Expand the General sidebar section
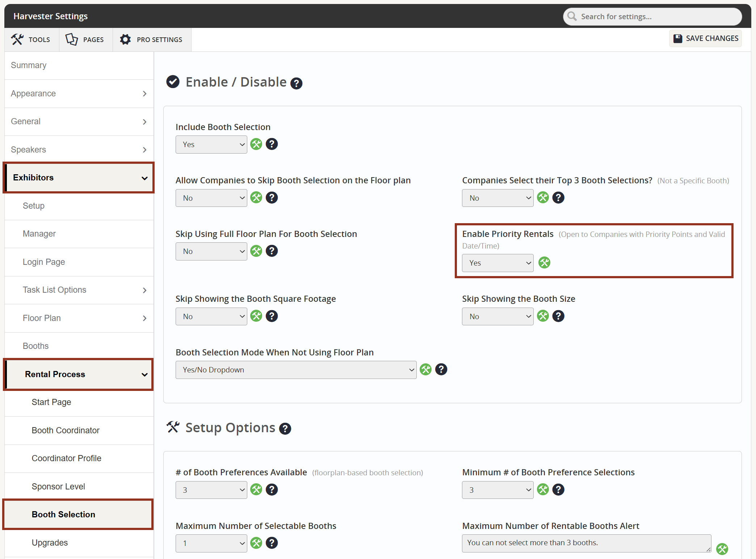The height and width of the screenshot is (559, 756). pos(79,122)
